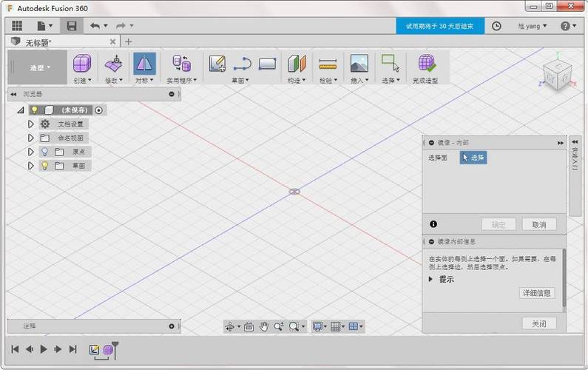Image resolution: width=588 pixels, height=370 pixels.
Task: Click the Save icon in top toolbar
Action: tap(72, 26)
